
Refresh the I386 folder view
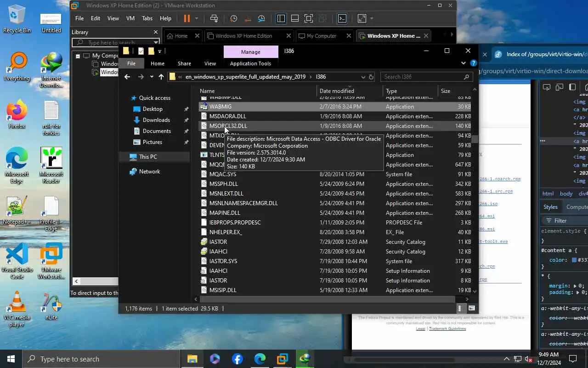[371, 77]
